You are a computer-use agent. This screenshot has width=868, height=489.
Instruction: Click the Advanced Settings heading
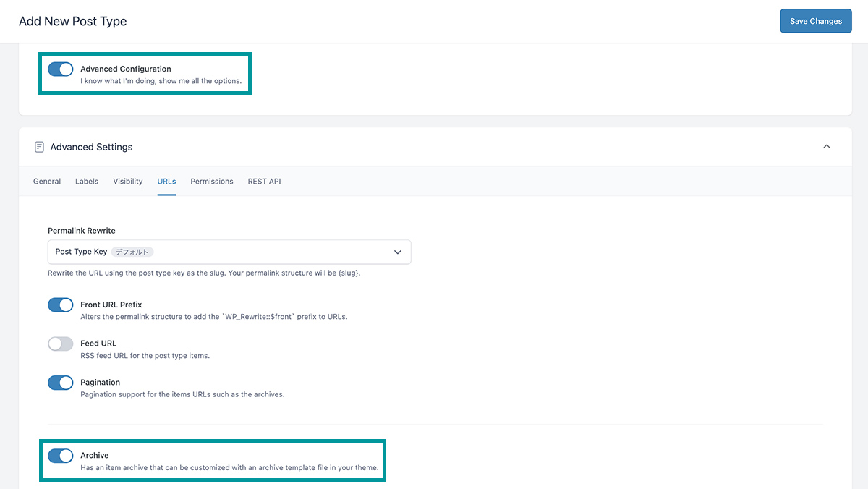click(x=91, y=147)
